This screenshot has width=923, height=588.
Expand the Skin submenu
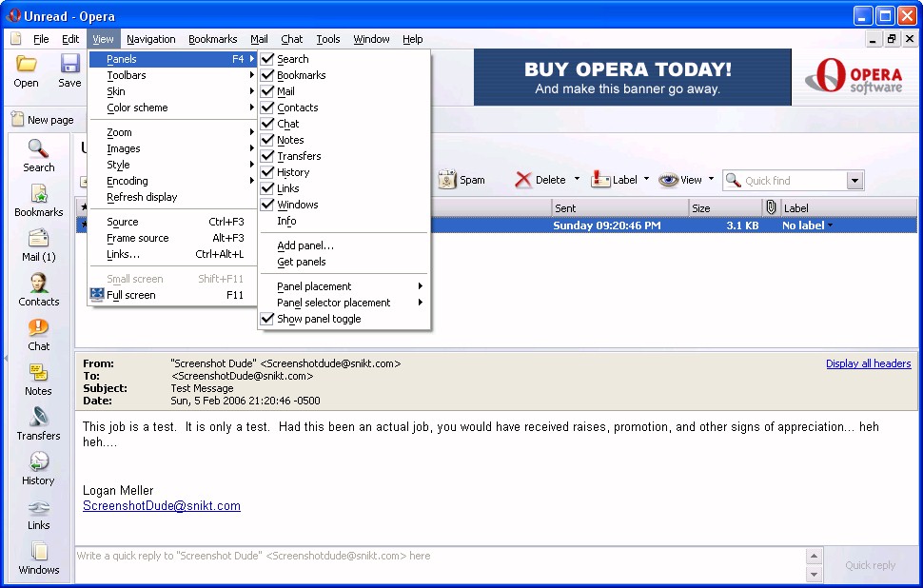pyautogui.click(x=172, y=91)
